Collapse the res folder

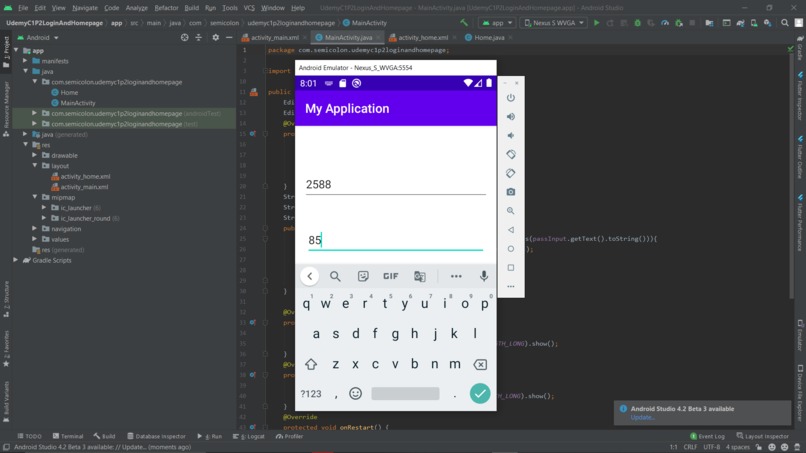(25, 145)
